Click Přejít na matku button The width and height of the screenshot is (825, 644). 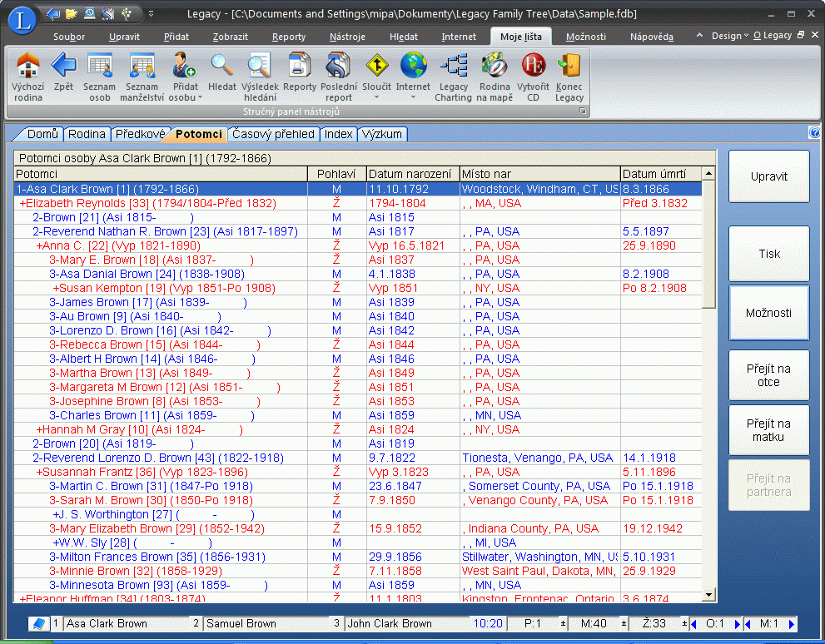click(x=768, y=430)
